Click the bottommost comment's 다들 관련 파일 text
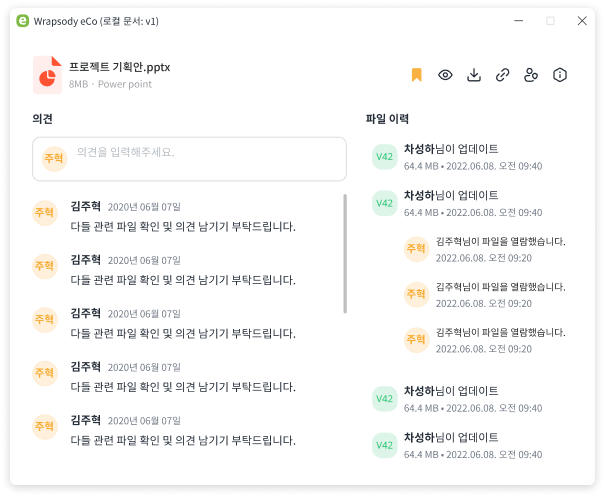 183,440
